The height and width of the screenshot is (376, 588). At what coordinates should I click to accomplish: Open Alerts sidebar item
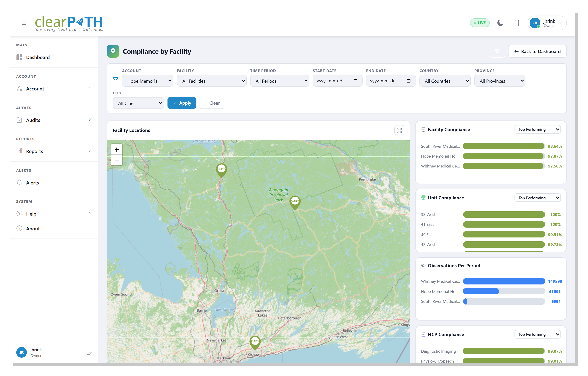coord(54,183)
